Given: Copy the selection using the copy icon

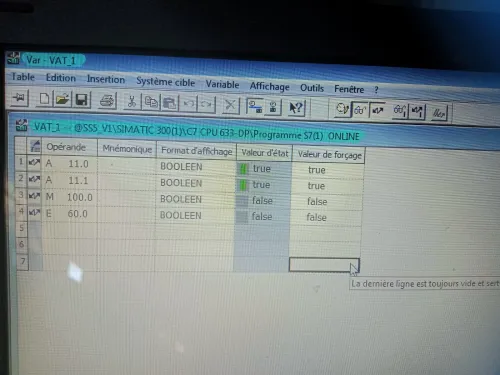Looking at the screenshot, I should point(151,102).
